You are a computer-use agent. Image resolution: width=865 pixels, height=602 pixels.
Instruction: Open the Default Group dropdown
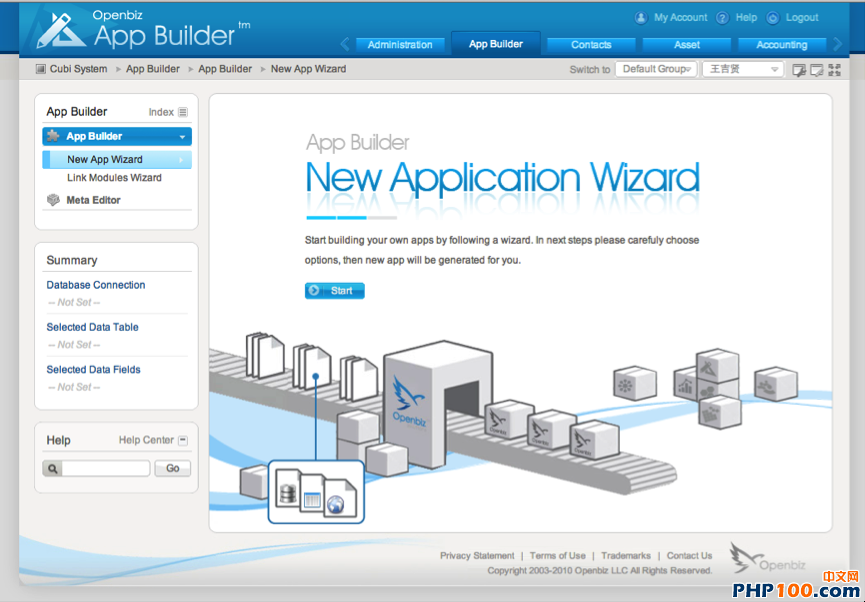656,70
